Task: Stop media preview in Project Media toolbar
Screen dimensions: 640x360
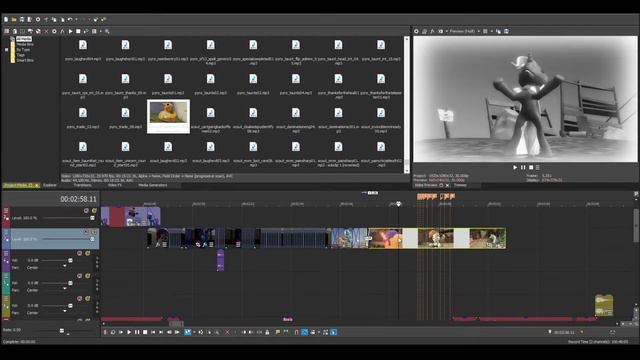Action: click(78, 31)
